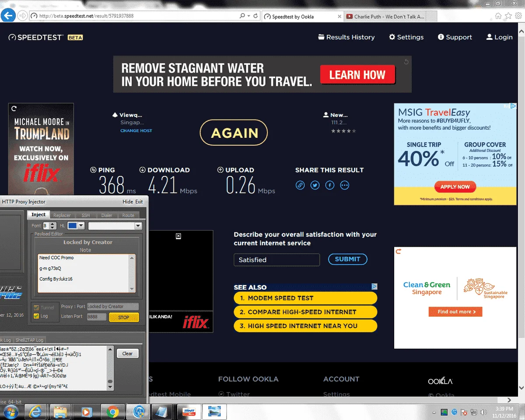525x420 pixels.
Task: Click Hide in the HTTP Proxy Injector title bar
Action: coord(128,202)
